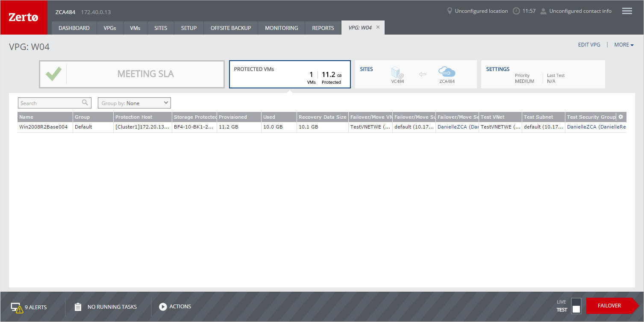This screenshot has height=322, width=644.
Task: Open the DASHBOARD tab
Action: 74,28
